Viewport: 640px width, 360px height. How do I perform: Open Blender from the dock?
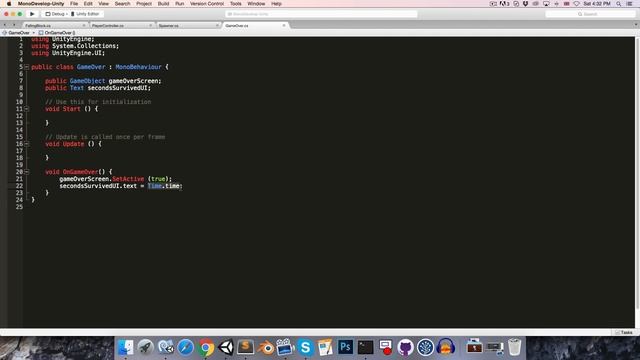266,347
